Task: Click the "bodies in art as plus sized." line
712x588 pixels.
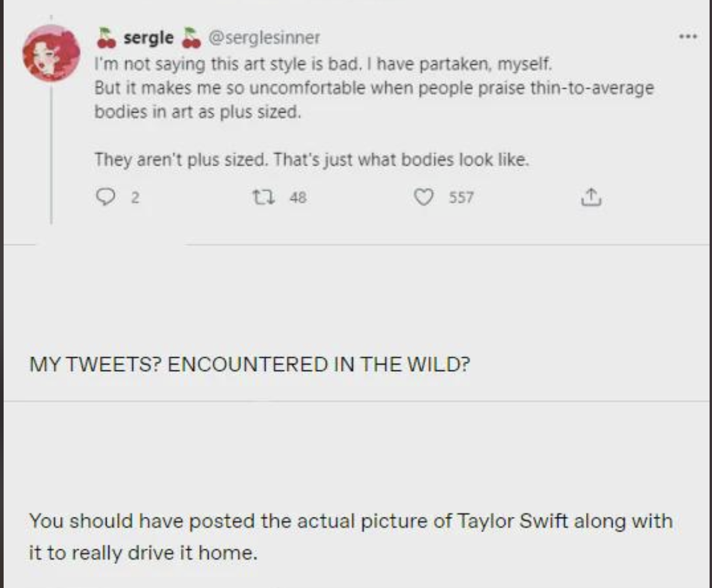Action: 197,112
